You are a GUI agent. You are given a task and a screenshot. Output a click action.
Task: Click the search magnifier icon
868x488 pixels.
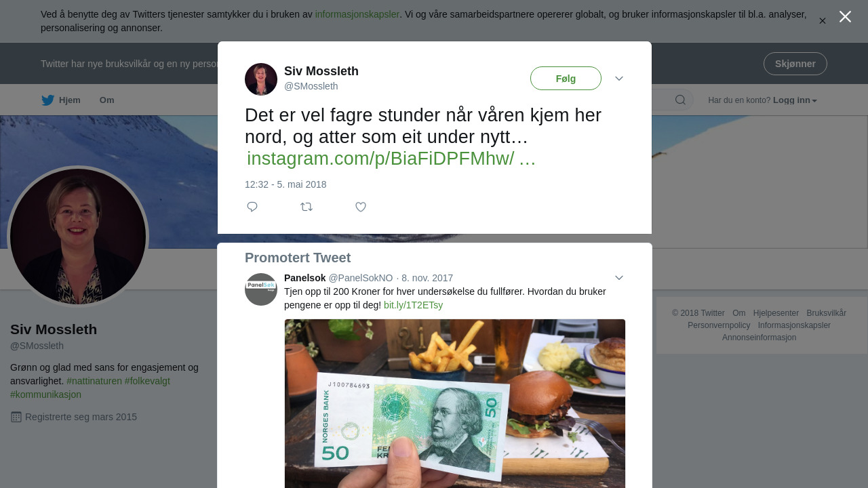pyautogui.click(x=680, y=100)
